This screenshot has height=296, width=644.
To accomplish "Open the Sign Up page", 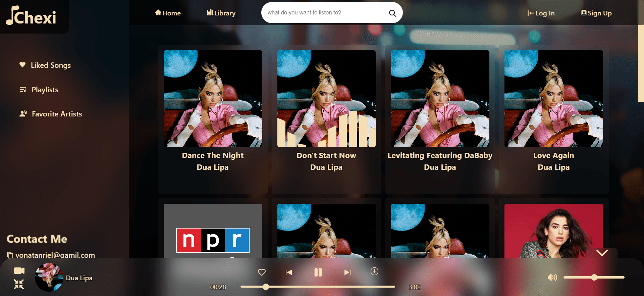I will (x=596, y=13).
